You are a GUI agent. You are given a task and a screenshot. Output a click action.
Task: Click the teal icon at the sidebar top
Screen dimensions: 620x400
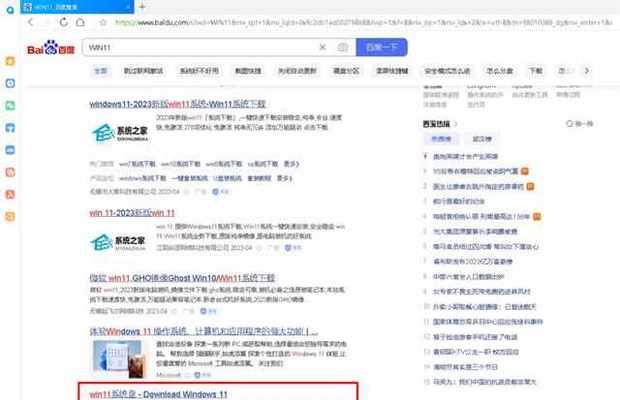click(10, 10)
